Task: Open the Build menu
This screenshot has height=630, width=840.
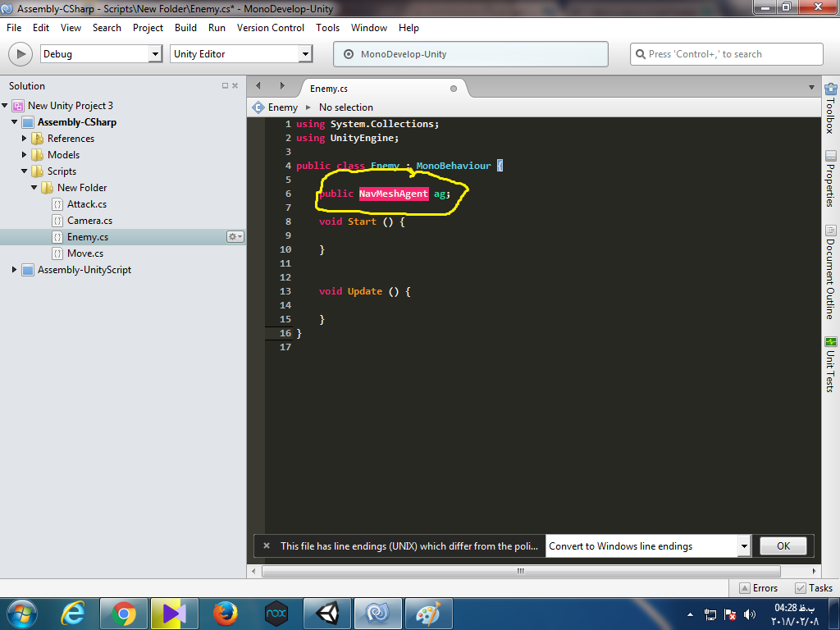Action: (x=185, y=28)
